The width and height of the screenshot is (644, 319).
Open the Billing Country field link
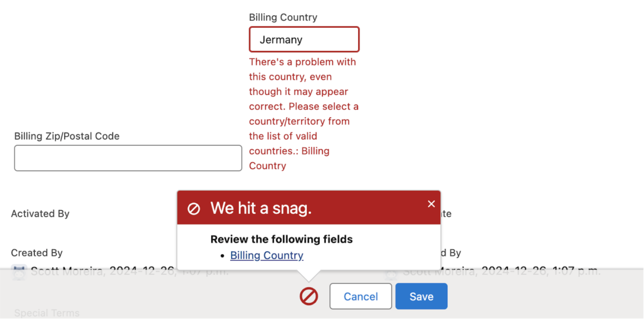(x=266, y=255)
